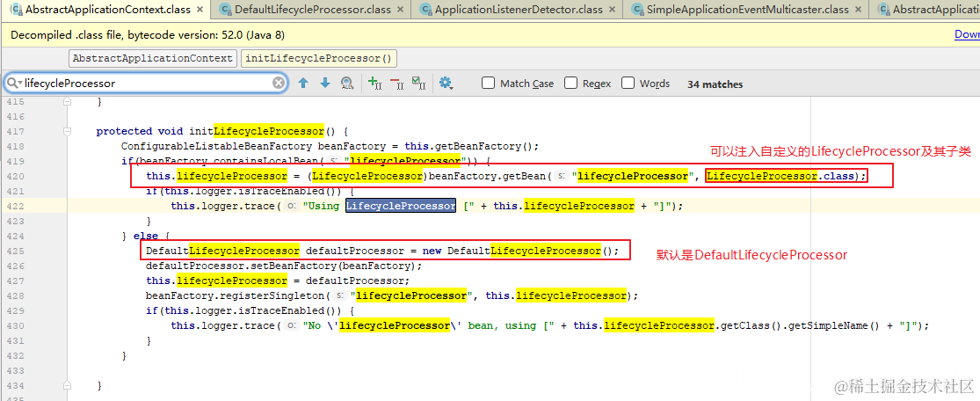Click line number 430 in the gutter
The image size is (980, 401).
pos(16,326)
